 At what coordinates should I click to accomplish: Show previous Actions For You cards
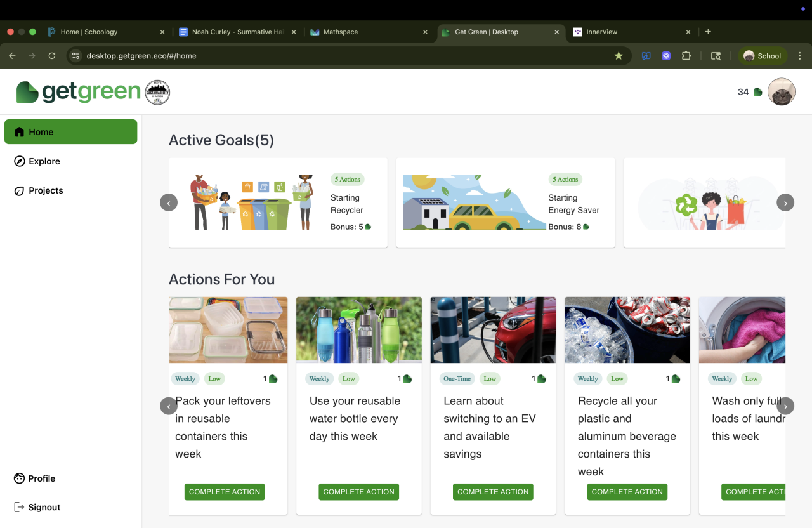pyautogui.click(x=169, y=406)
